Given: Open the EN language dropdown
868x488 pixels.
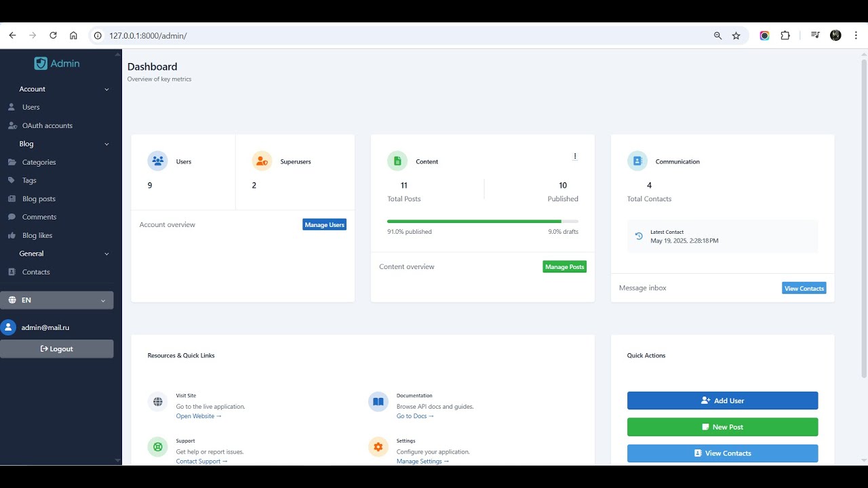Looking at the screenshot, I should pyautogui.click(x=56, y=300).
